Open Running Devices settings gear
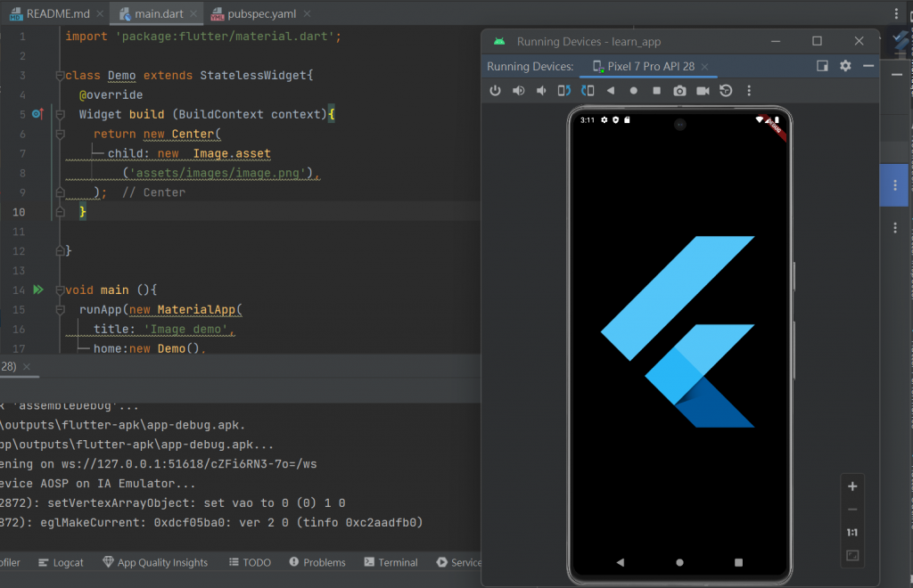Screen dimensions: 913x588 tap(845, 66)
